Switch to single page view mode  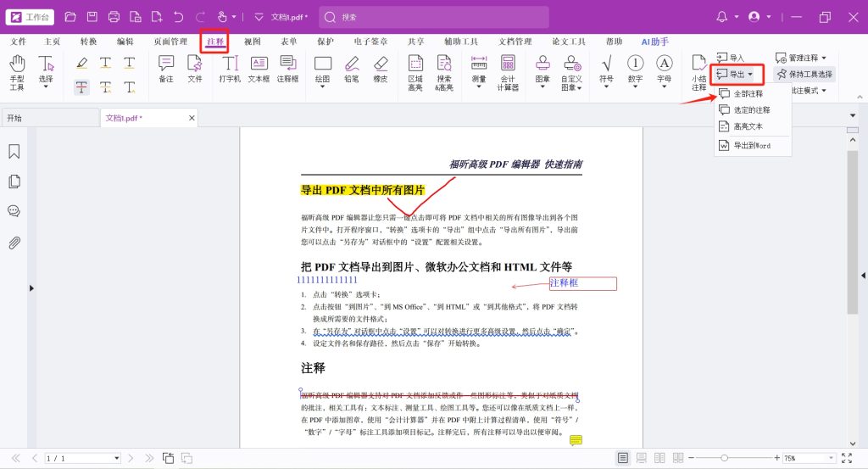[x=623, y=458]
